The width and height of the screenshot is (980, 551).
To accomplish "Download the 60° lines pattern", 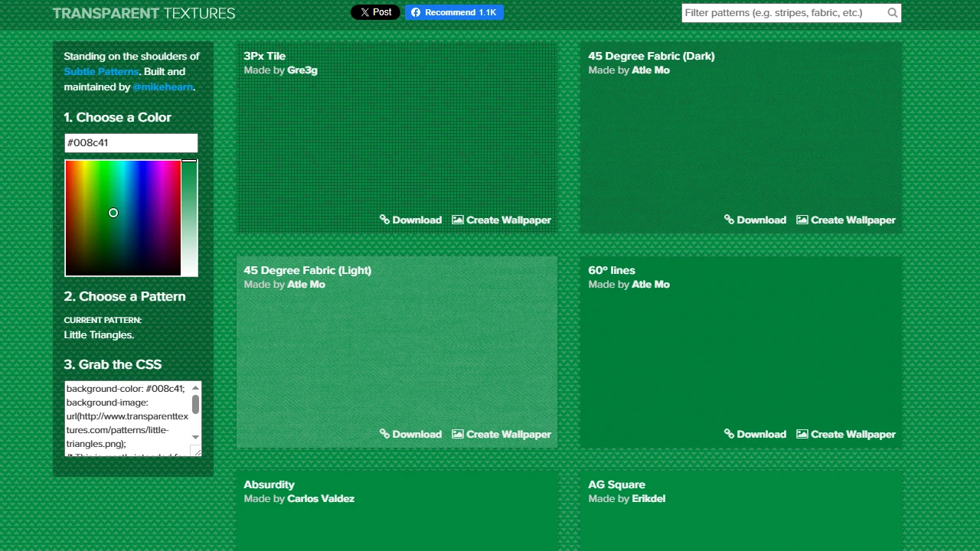I will (x=755, y=434).
